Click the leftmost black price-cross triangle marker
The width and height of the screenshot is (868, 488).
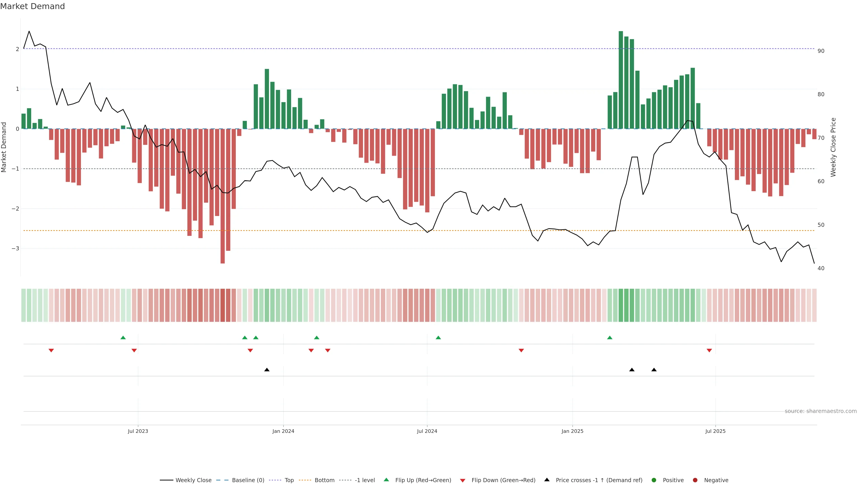coord(267,370)
